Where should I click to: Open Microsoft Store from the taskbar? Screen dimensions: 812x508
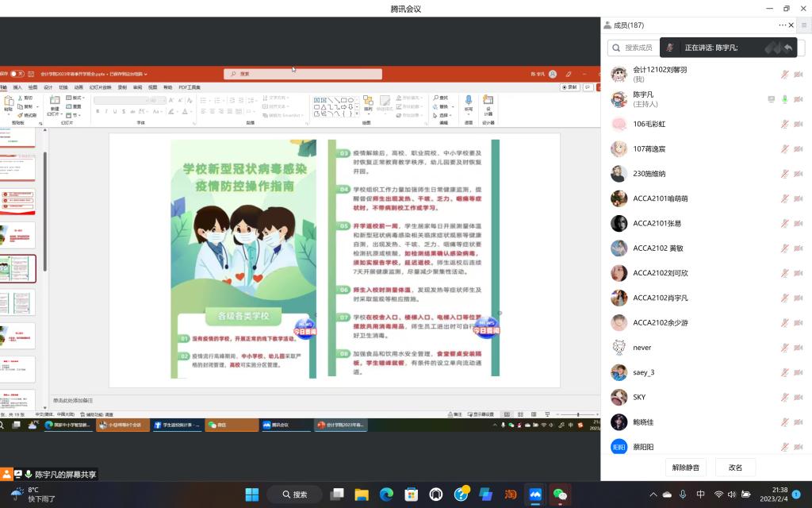click(412, 495)
